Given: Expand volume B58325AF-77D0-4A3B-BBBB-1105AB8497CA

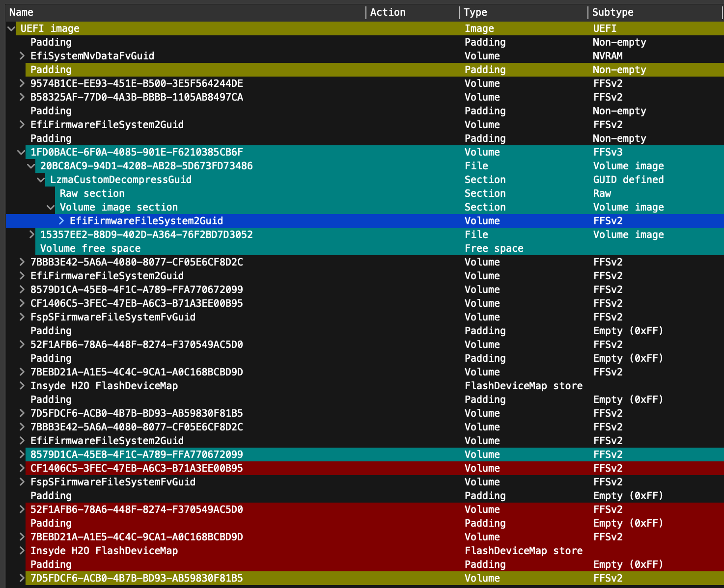Looking at the screenshot, I should click(x=22, y=97).
